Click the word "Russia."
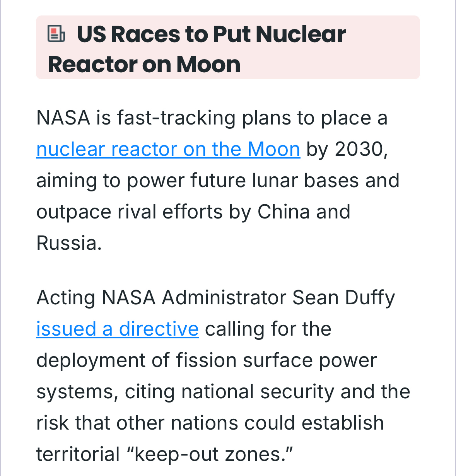This screenshot has width=456, height=476. [x=69, y=243]
